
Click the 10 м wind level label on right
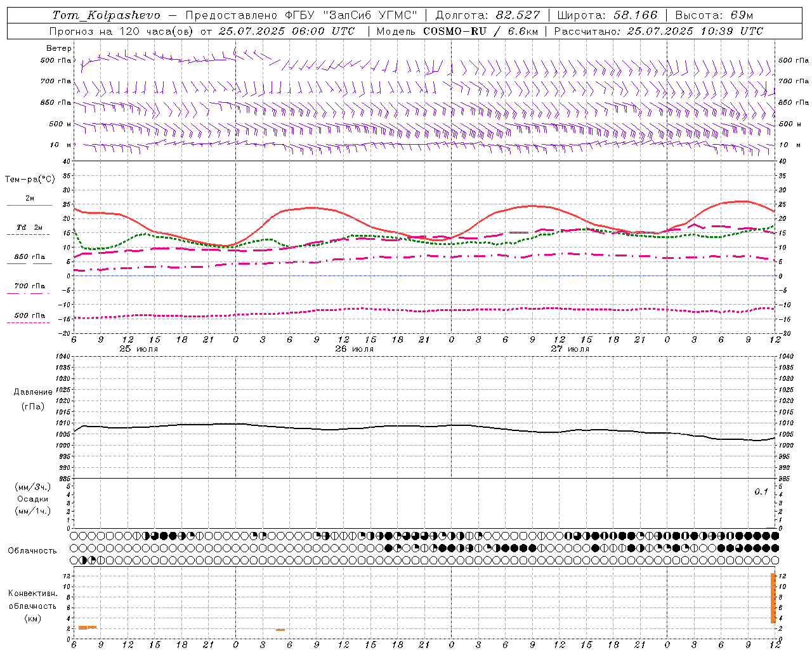coord(789,145)
